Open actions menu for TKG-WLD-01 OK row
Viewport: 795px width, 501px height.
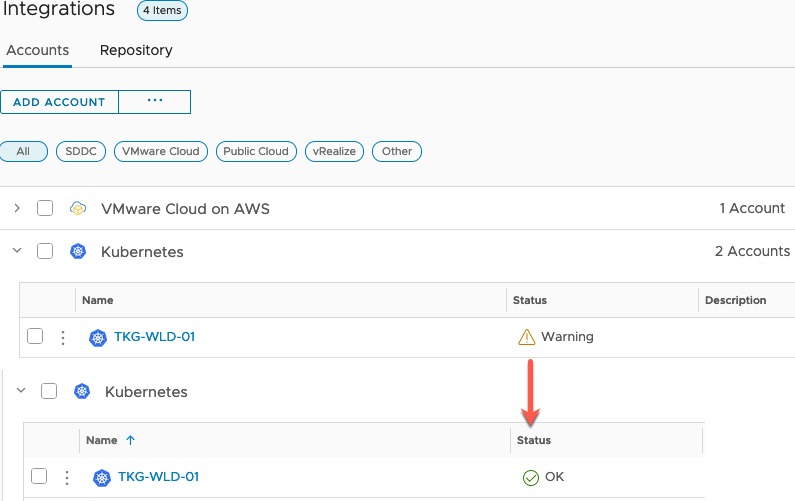coord(67,477)
